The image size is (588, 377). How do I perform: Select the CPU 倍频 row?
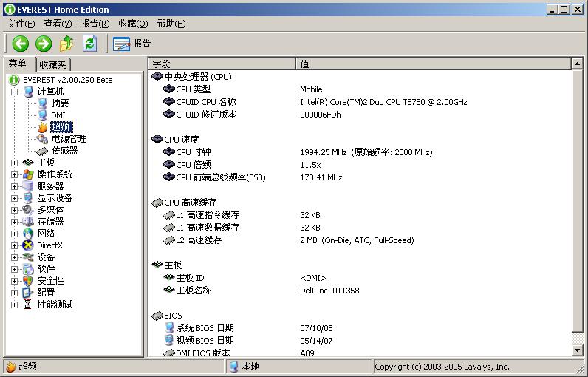[x=360, y=165]
